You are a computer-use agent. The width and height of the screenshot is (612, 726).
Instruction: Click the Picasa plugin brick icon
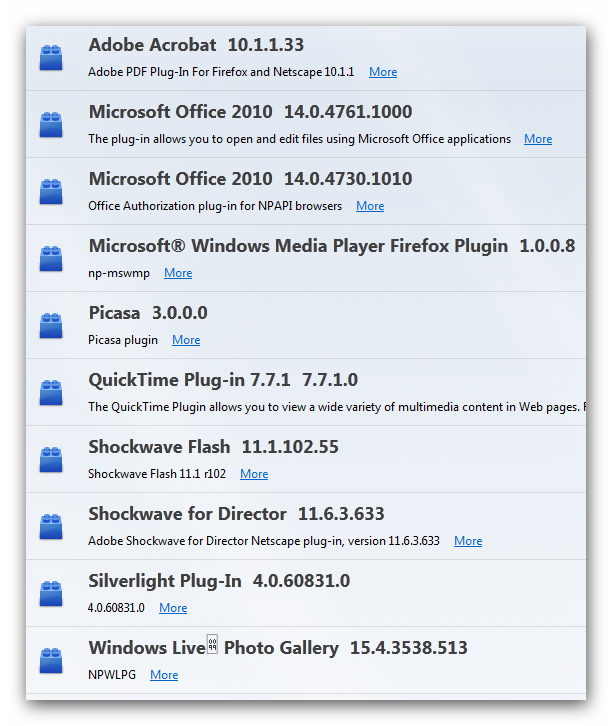(x=51, y=326)
